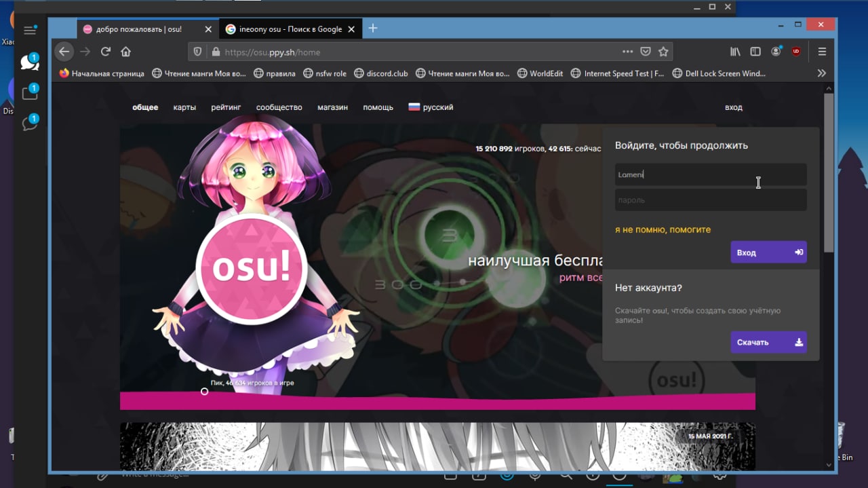Open messenger chats icon with badge
Viewport: 868px width, 488px height.
(30, 62)
